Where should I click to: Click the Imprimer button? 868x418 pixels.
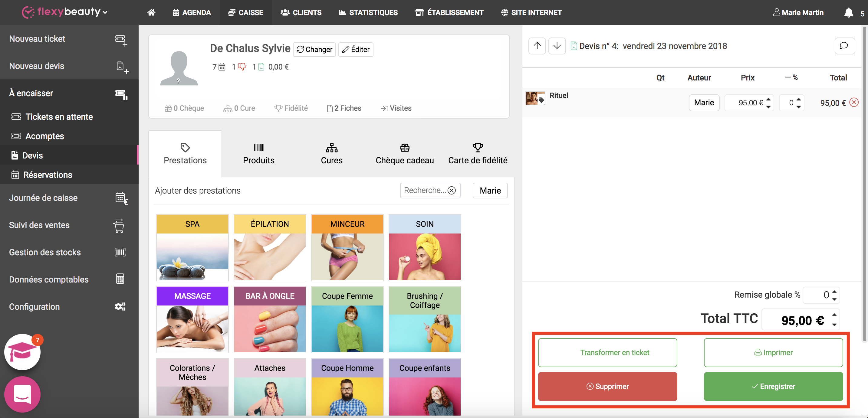pyautogui.click(x=773, y=352)
